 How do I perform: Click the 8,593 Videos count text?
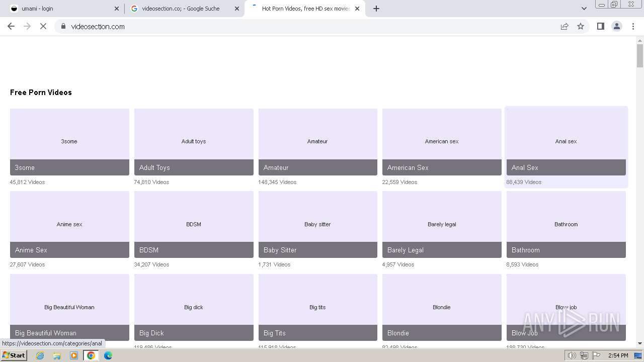coord(522,264)
